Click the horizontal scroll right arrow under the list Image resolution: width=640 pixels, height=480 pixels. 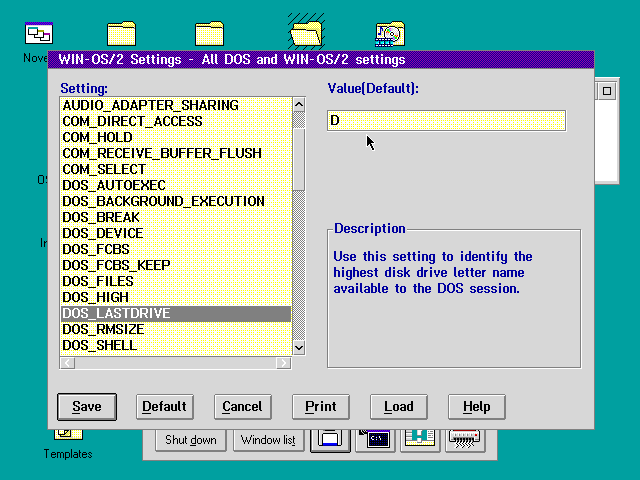[x=283, y=363]
